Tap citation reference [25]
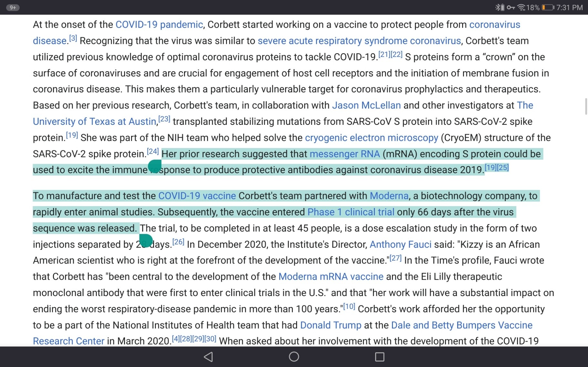The image size is (588, 367). [503, 167]
